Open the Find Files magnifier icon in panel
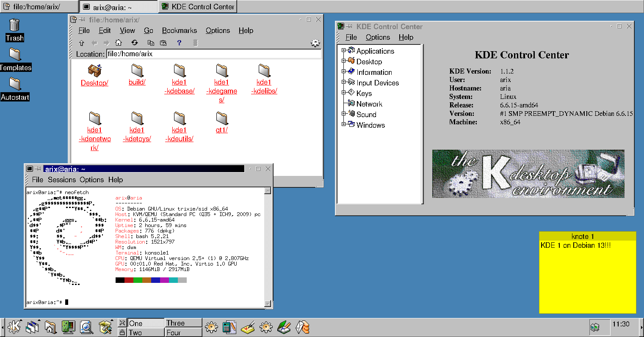This screenshot has height=337, width=644. tap(86, 327)
